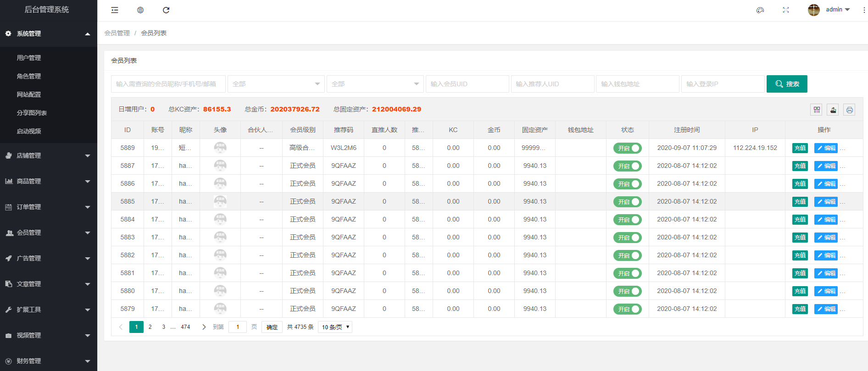Screen dimensions: 868x371
Task: Open the first 全部 filter dropdown
Action: tap(276, 84)
